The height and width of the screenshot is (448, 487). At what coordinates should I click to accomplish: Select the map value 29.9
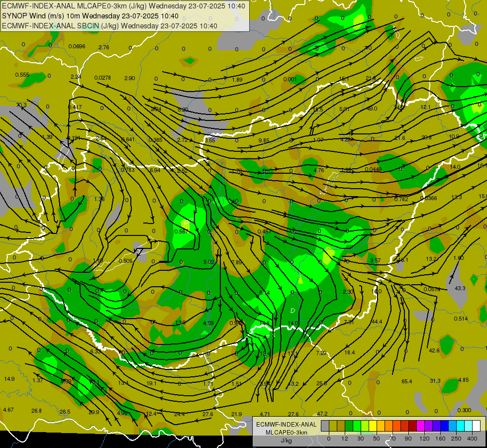click(94, 412)
